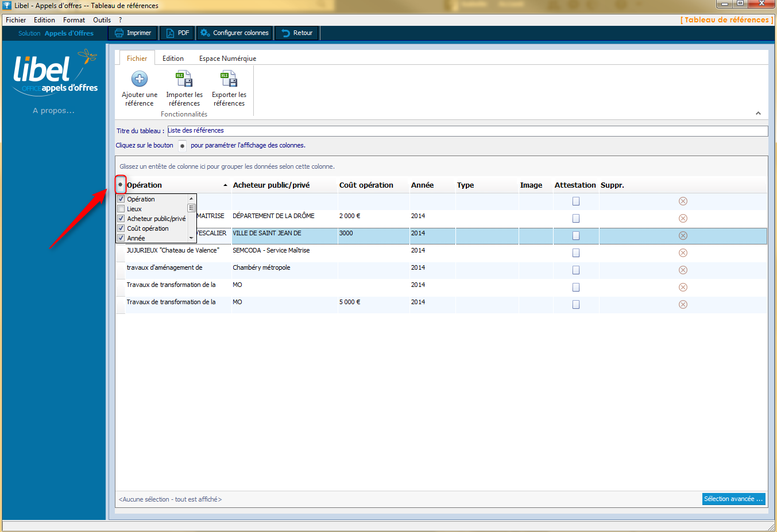
Task: Delete the VILLE DE SAINT JEAN DE row
Action: tap(683, 235)
